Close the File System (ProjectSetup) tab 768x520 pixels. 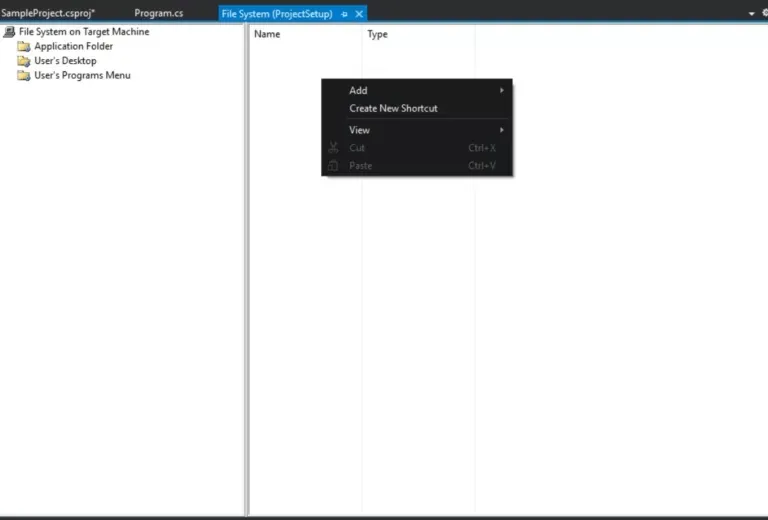point(359,14)
